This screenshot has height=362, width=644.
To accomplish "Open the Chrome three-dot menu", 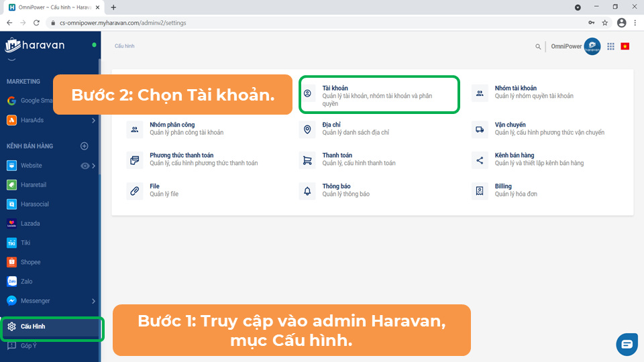I will coord(635,23).
